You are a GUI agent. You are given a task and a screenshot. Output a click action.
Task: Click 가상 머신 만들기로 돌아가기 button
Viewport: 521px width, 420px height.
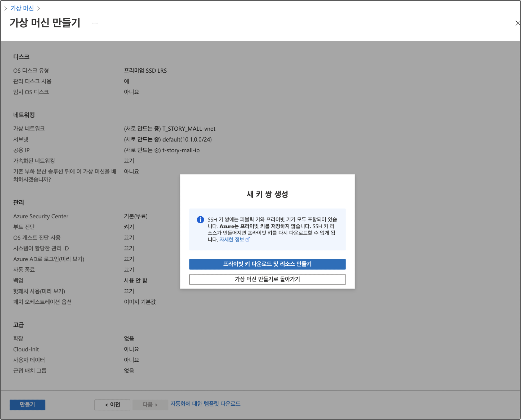(267, 279)
